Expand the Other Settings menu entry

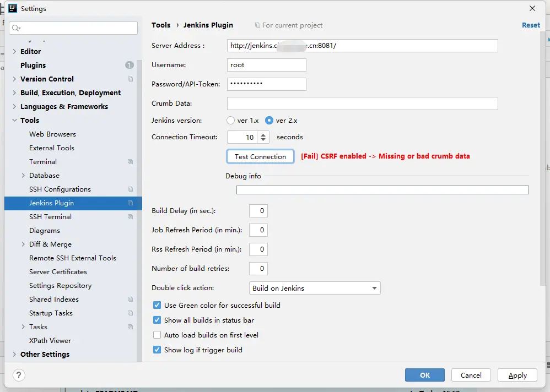click(x=14, y=354)
